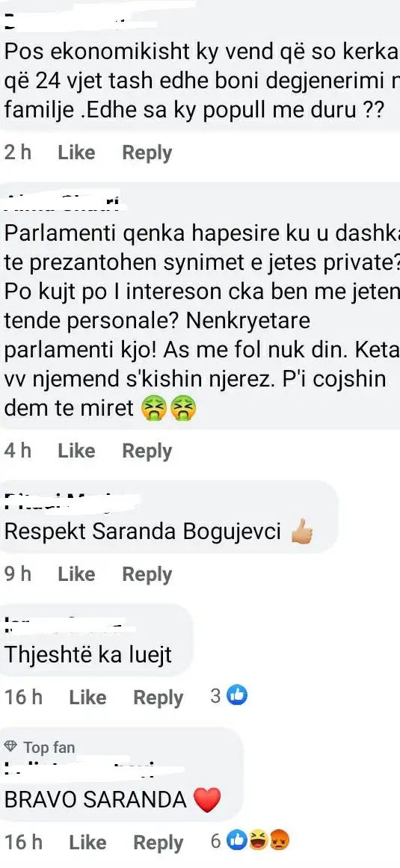The image size is (400, 868).
Task: Click the red heart emoji after BRAVO SARANDA
Action: (208, 800)
